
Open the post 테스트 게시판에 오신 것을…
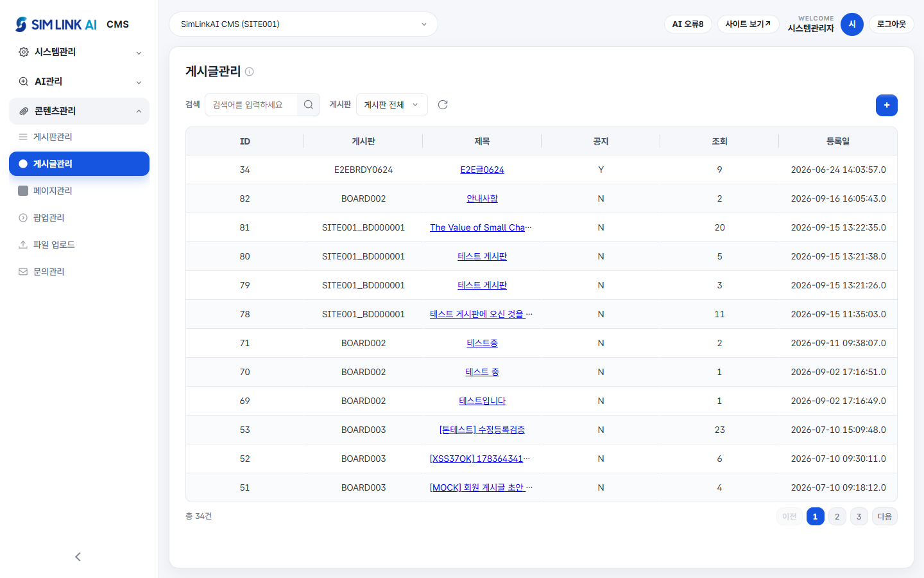(481, 314)
